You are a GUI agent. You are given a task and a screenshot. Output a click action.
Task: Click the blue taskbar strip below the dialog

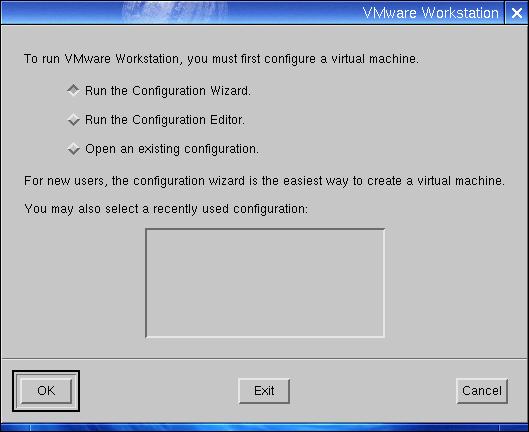264,427
